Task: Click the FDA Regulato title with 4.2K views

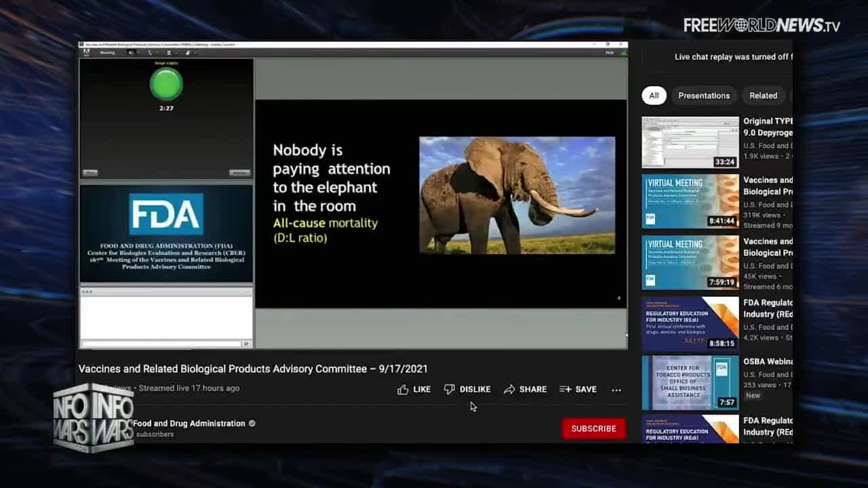Action: [x=768, y=308]
